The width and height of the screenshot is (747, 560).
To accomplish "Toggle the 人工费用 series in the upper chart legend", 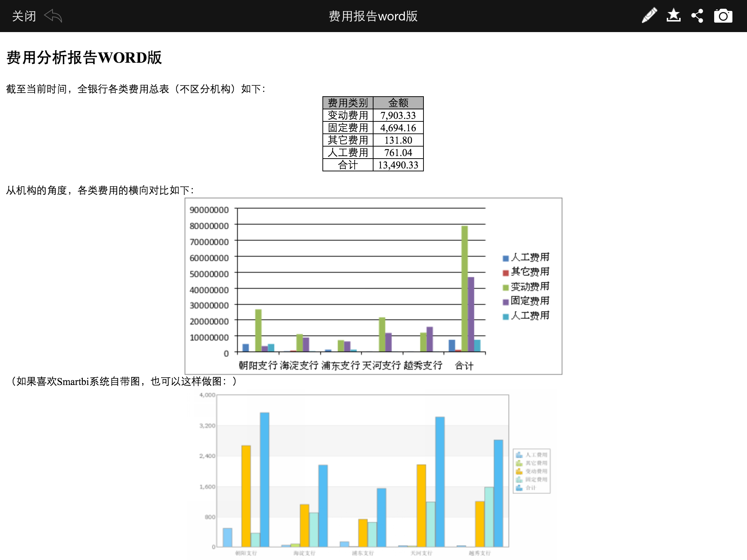I will [527, 258].
